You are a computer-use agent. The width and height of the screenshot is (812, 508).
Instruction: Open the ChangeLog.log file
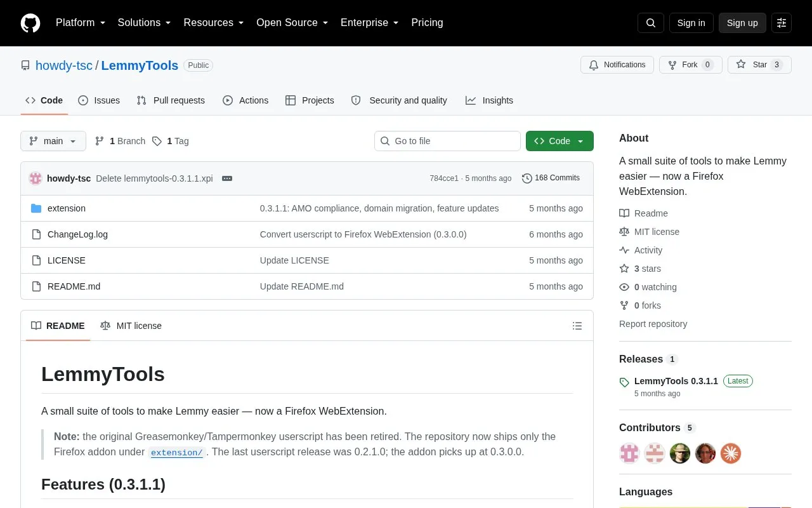77,234
